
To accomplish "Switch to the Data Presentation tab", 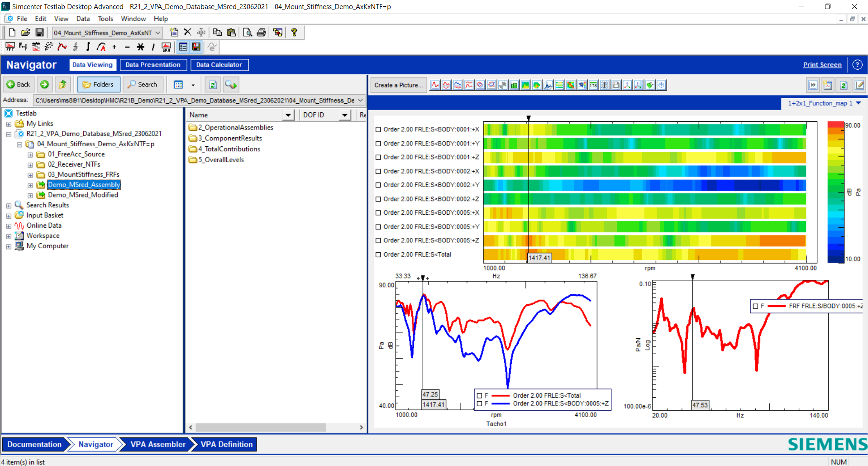I will (x=153, y=64).
